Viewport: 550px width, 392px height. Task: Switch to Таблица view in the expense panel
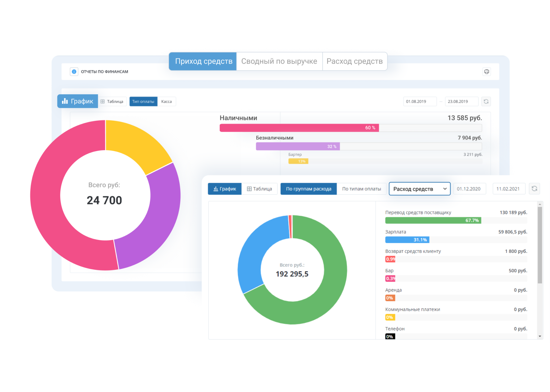259,189
